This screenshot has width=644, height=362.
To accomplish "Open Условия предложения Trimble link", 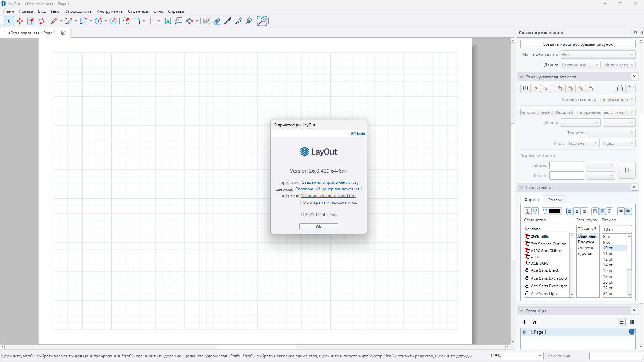I will point(328,196).
